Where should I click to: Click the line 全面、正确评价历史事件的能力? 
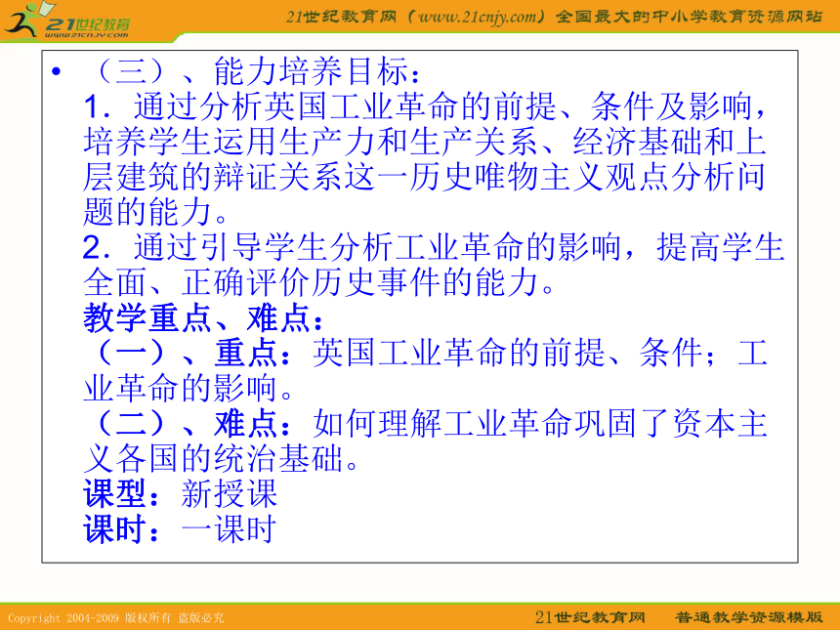point(319,282)
